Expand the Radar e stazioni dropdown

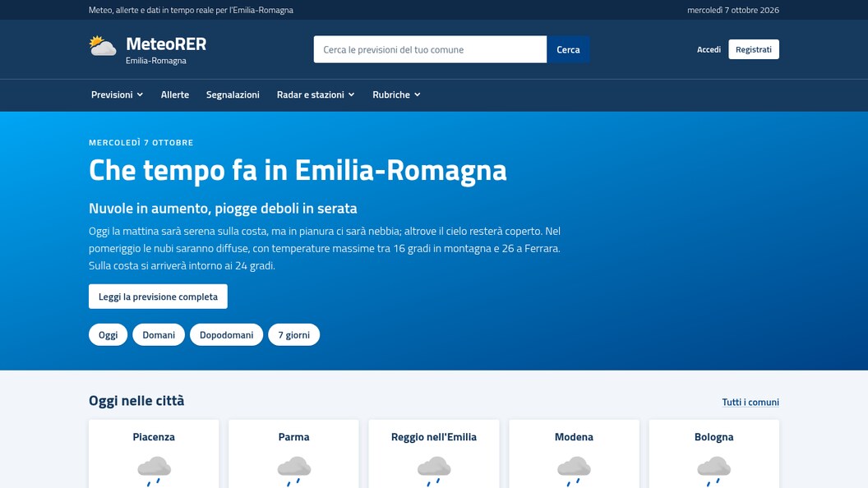click(x=316, y=94)
